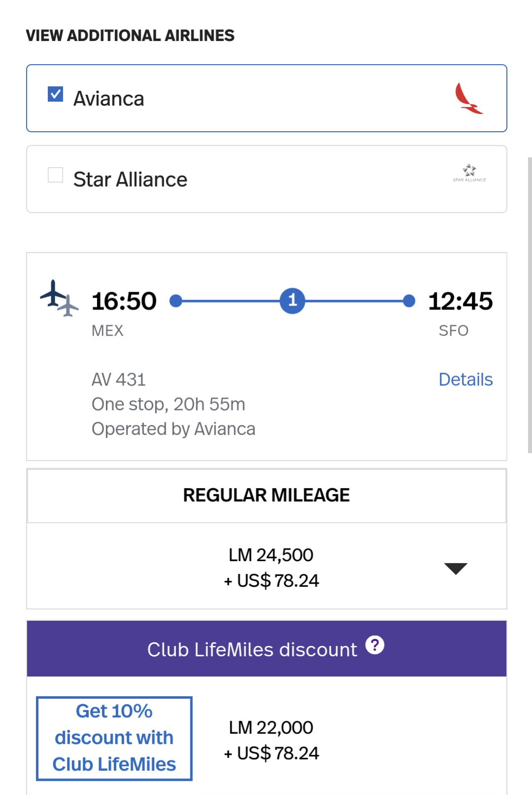532x795 pixels.
Task: Expand the regular mileage price dropdown arrow
Action: click(x=456, y=568)
